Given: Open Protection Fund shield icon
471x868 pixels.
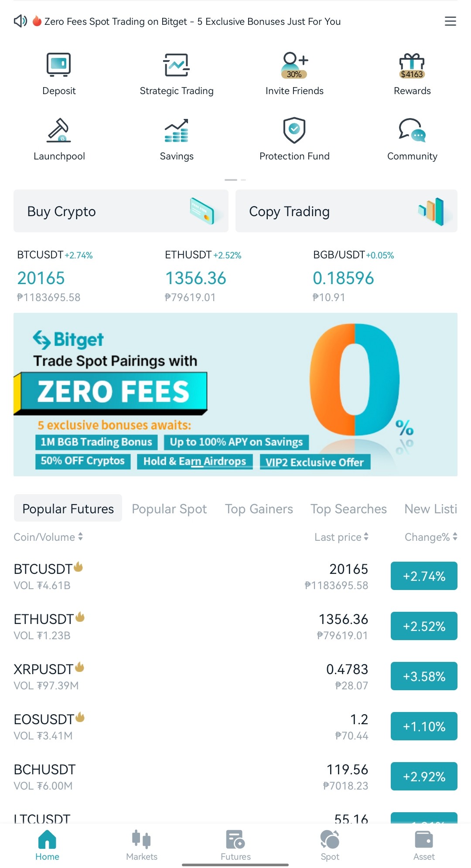Looking at the screenshot, I should tap(294, 130).
